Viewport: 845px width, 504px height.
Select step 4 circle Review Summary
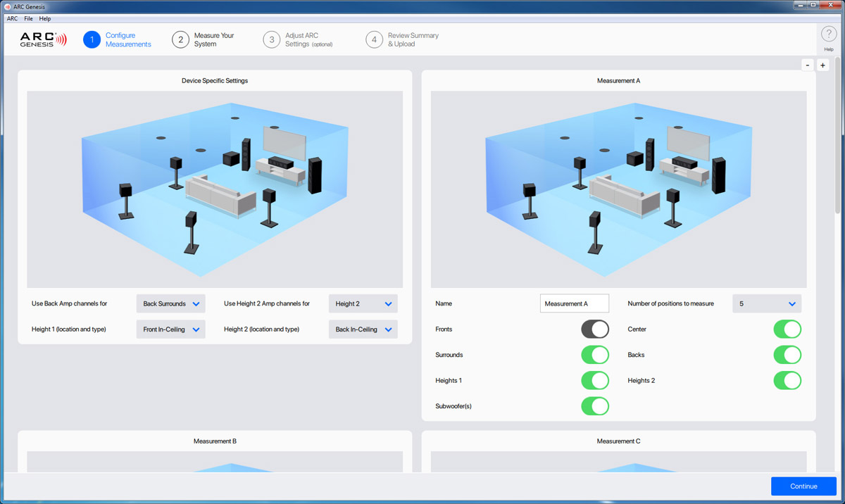[x=375, y=39]
